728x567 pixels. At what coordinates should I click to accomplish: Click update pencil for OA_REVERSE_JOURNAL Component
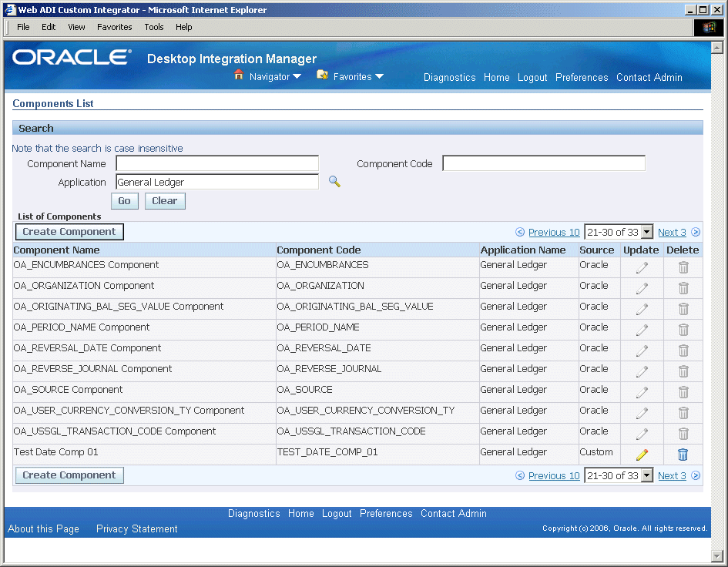click(x=642, y=371)
